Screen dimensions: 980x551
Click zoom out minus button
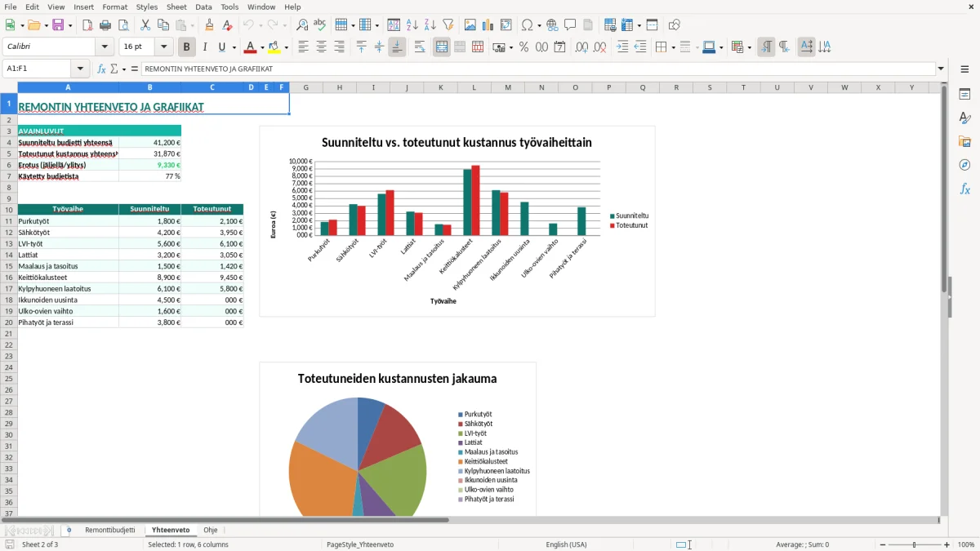(883, 544)
